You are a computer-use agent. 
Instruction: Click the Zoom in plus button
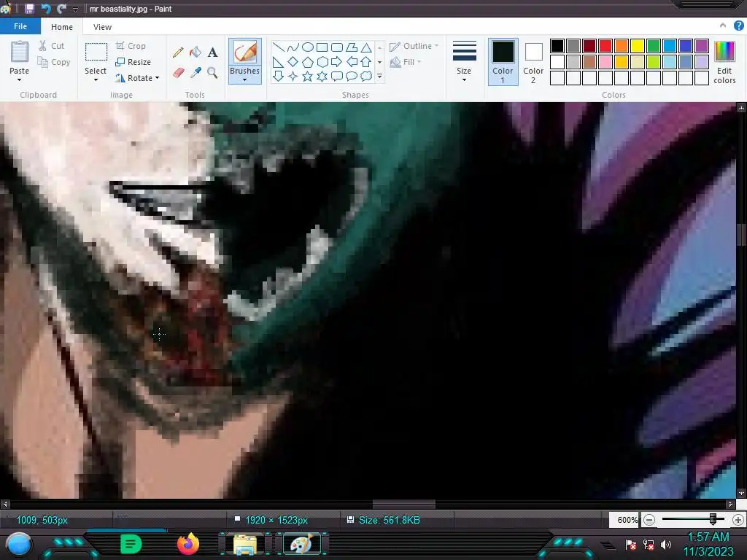[x=738, y=519]
